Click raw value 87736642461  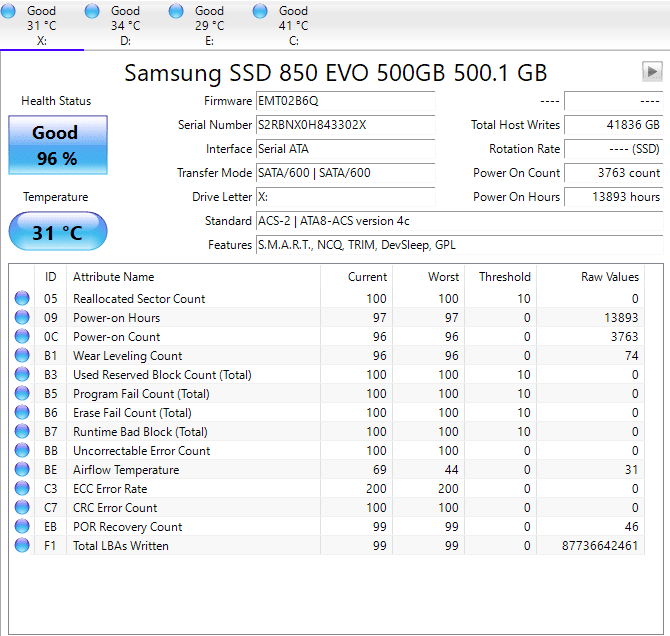click(600, 546)
